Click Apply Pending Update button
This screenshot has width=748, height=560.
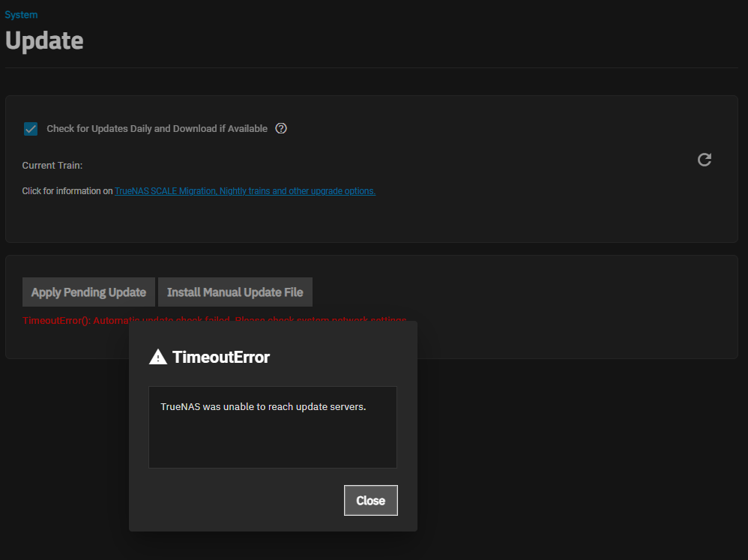(88, 292)
